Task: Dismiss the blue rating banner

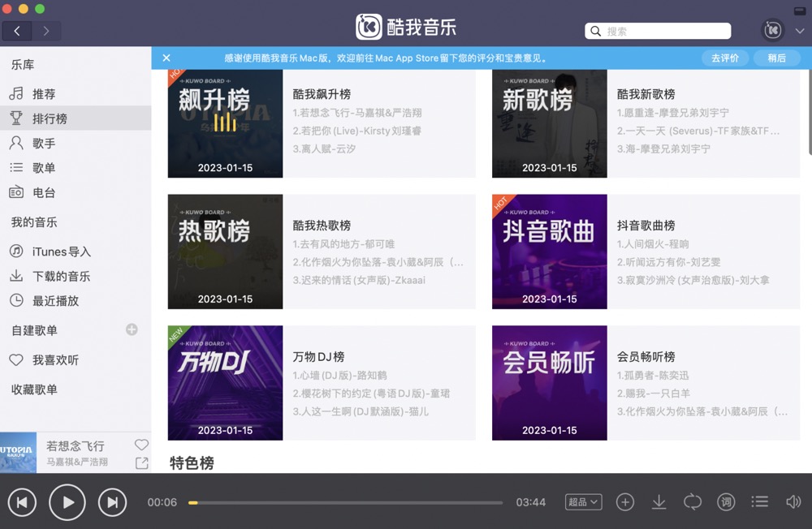Action: point(166,58)
